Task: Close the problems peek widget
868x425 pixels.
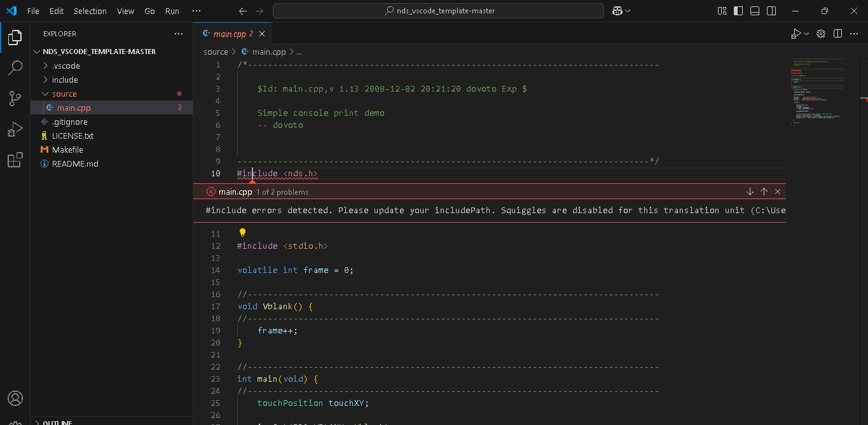Action: pos(778,192)
